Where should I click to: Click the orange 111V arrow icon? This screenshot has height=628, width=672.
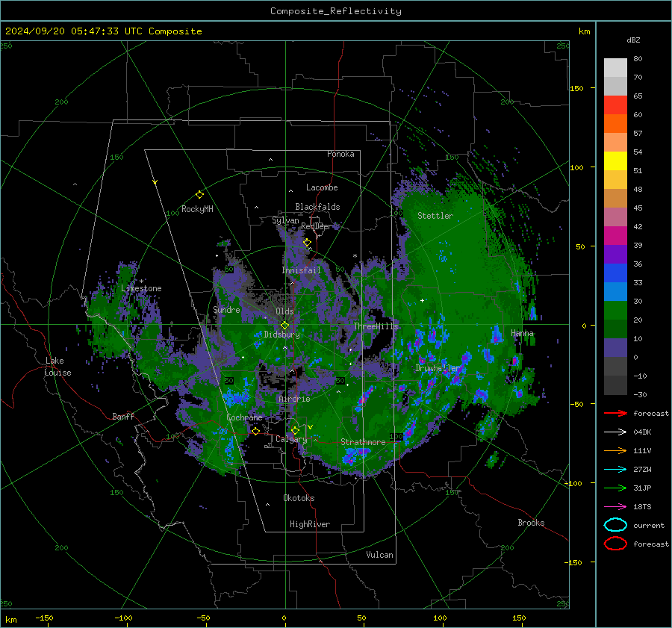615,450
